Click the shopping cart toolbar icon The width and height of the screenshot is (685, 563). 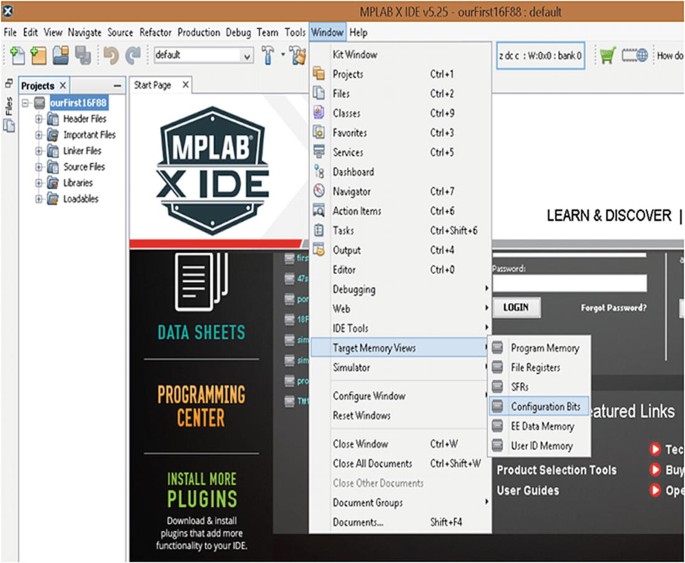pos(604,55)
